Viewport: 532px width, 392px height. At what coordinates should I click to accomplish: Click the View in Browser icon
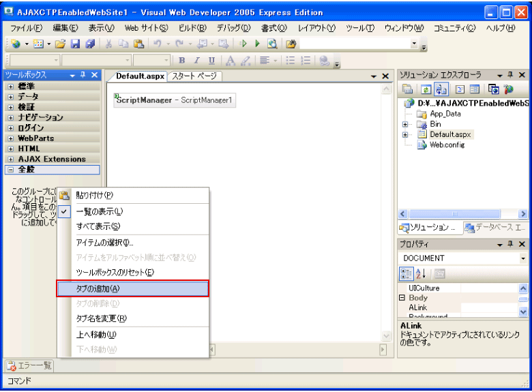pyautogui.click(x=272, y=44)
